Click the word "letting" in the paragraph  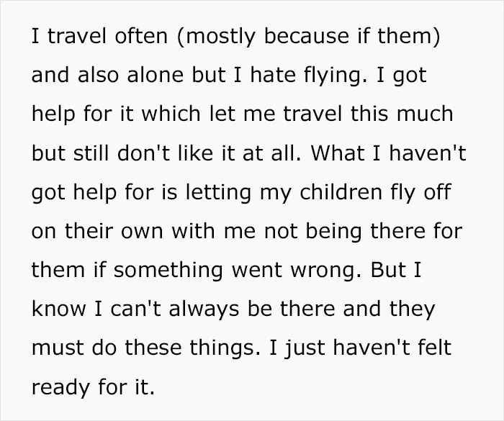218,194
